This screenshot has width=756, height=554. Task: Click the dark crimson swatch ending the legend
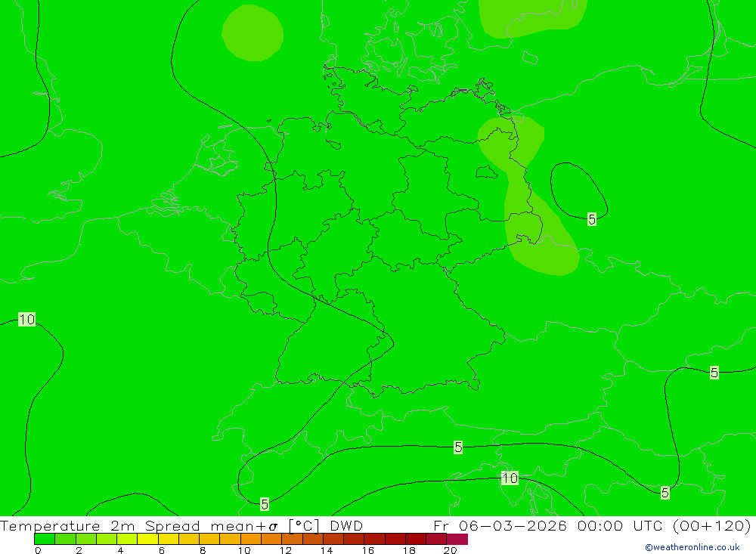[x=457, y=539]
